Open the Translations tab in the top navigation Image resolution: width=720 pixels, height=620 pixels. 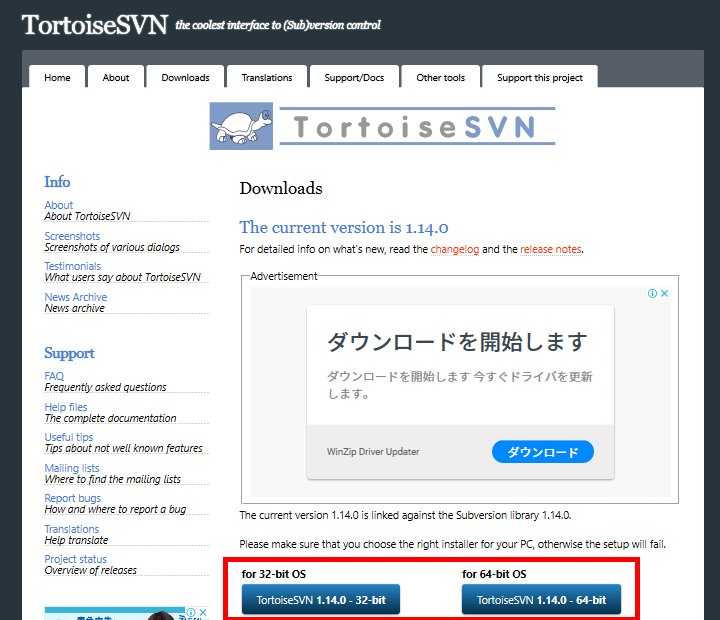click(x=267, y=77)
